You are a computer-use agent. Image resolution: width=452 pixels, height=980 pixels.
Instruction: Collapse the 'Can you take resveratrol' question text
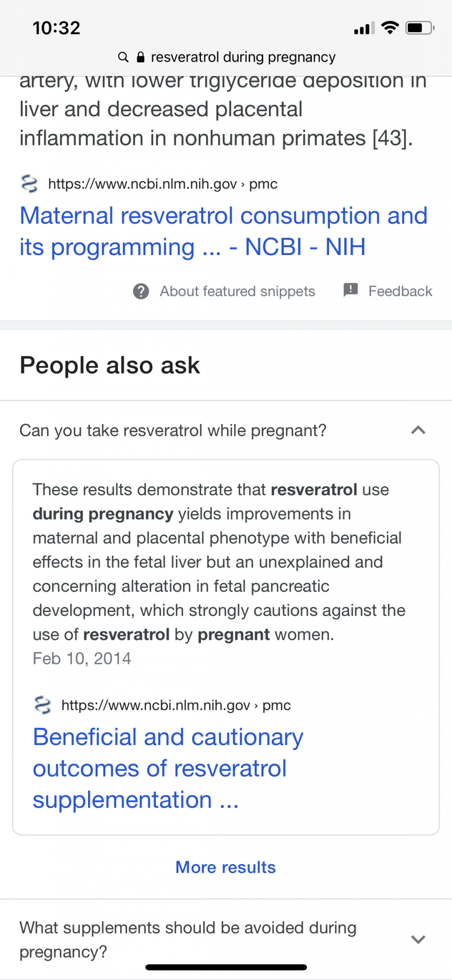pyautogui.click(x=173, y=431)
